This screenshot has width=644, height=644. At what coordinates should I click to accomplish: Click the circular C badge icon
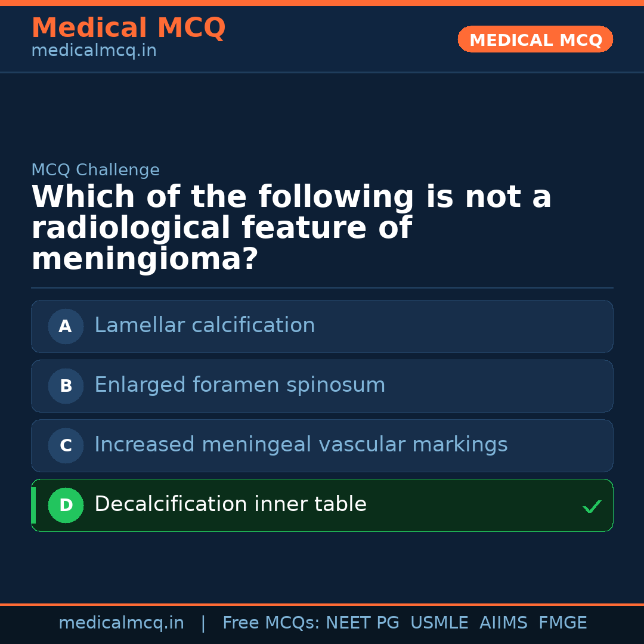click(66, 445)
